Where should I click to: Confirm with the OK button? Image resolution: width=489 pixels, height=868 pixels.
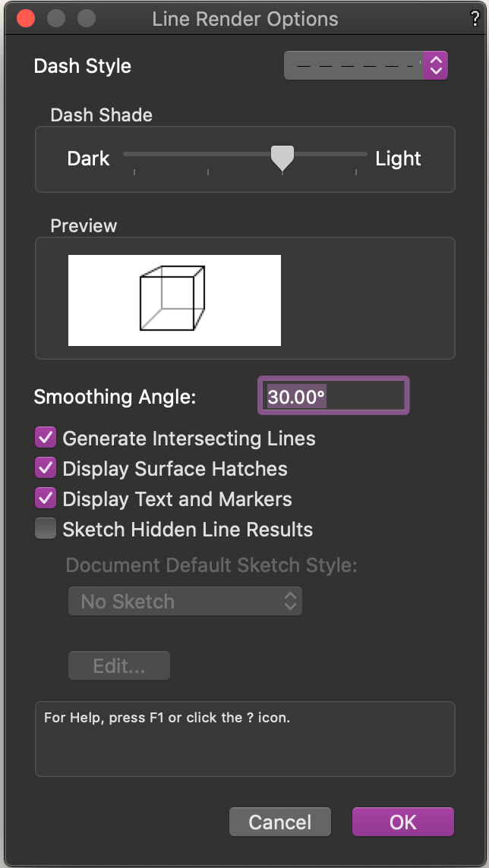click(402, 822)
